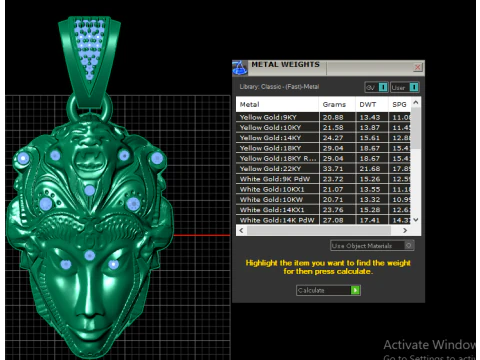Click the Grams column header
The image size is (480, 360).
coord(337,104)
